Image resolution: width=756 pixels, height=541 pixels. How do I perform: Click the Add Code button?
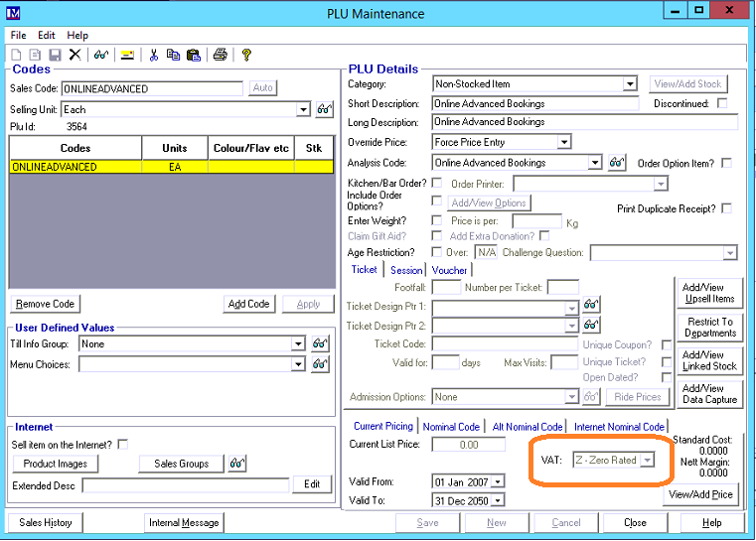(x=248, y=304)
